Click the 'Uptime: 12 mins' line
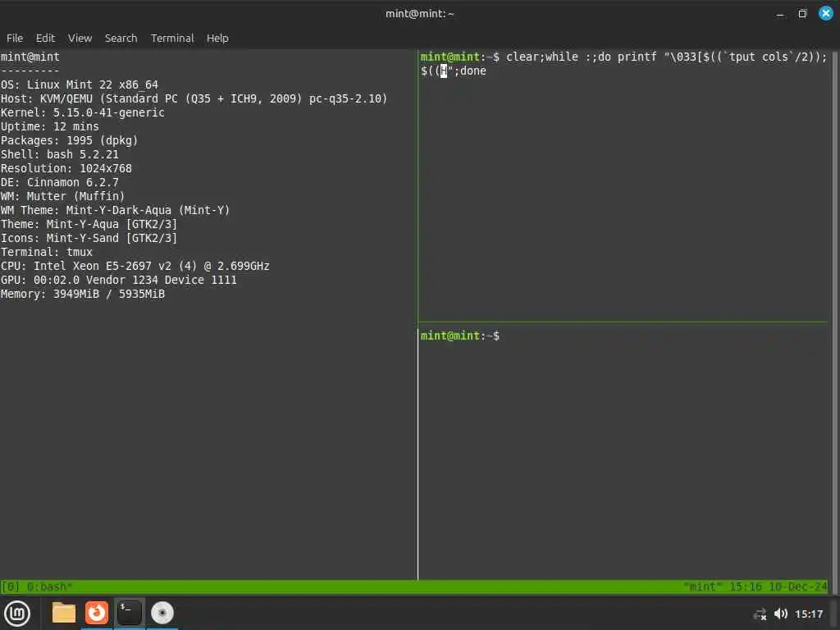 click(x=50, y=126)
